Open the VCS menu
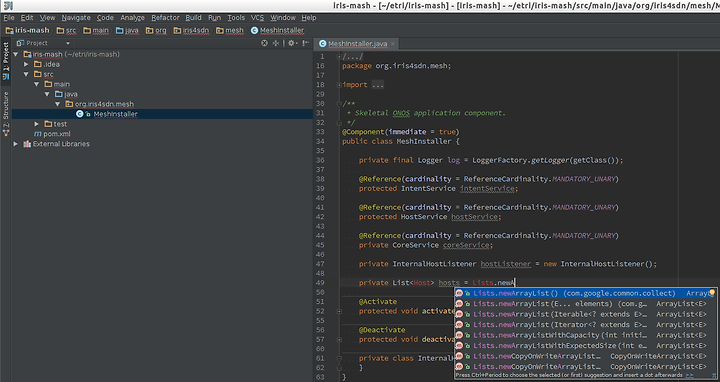Screen dimensions: 720x382 257,17
